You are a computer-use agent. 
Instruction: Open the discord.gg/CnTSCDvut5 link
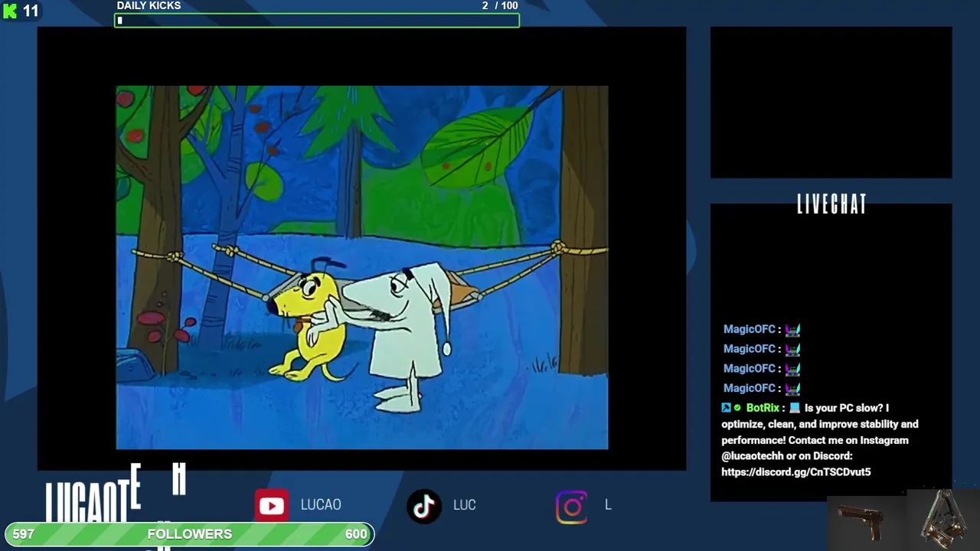click(795, 472)
